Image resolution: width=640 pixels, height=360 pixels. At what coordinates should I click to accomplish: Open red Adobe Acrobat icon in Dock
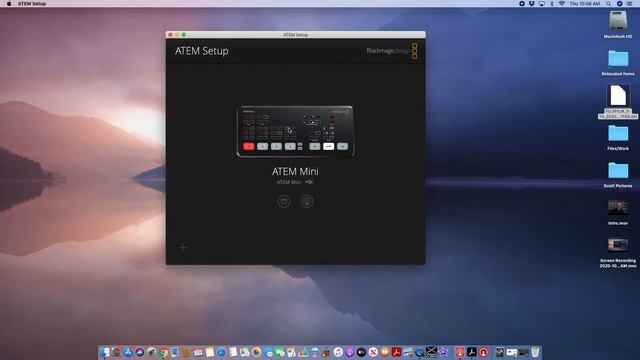[x=396, y=352]
